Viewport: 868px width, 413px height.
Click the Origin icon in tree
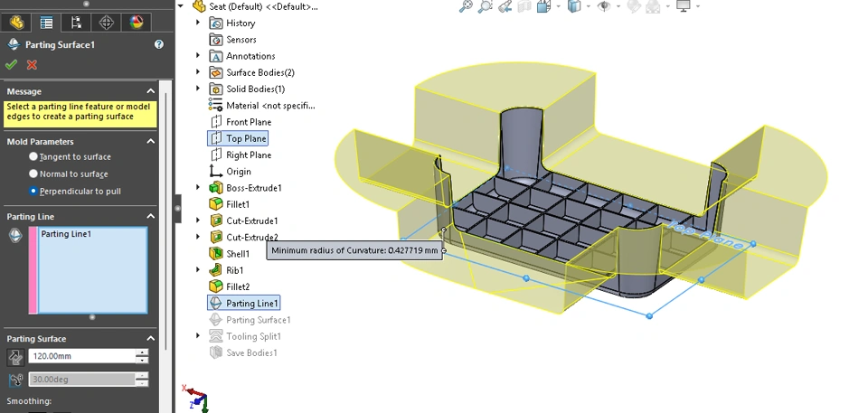click(x=215, y=171)
